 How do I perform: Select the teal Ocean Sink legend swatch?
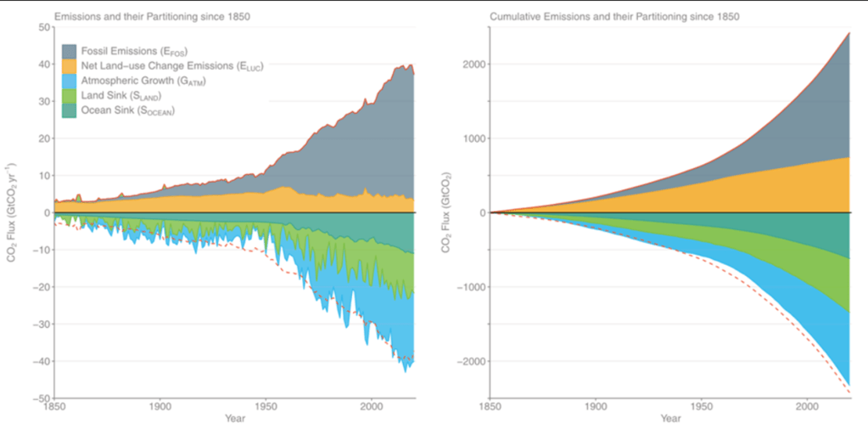point(70,110)
